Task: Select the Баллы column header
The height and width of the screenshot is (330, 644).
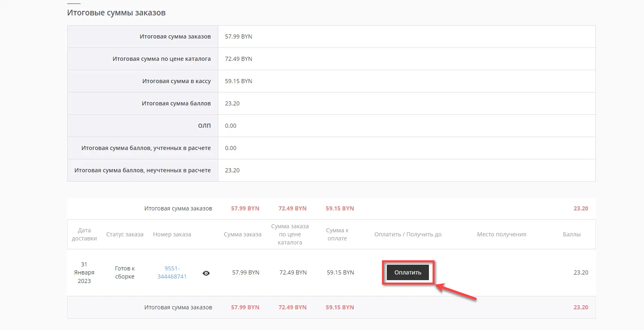Action: pos(571,234)
